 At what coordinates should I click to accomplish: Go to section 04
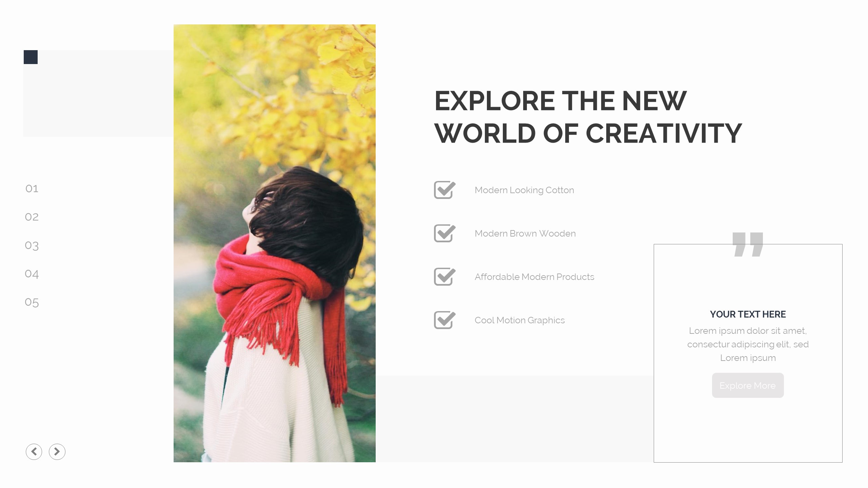32,274
